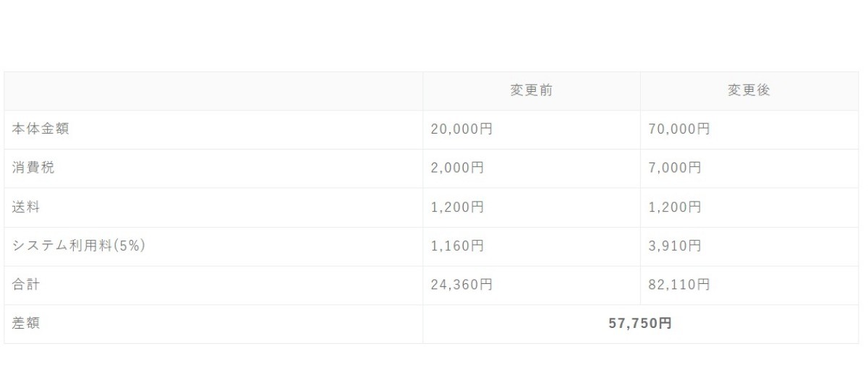Select the システム利用料(5%) row label
This screenshot has height=367, width=868.
click(79, 246)
